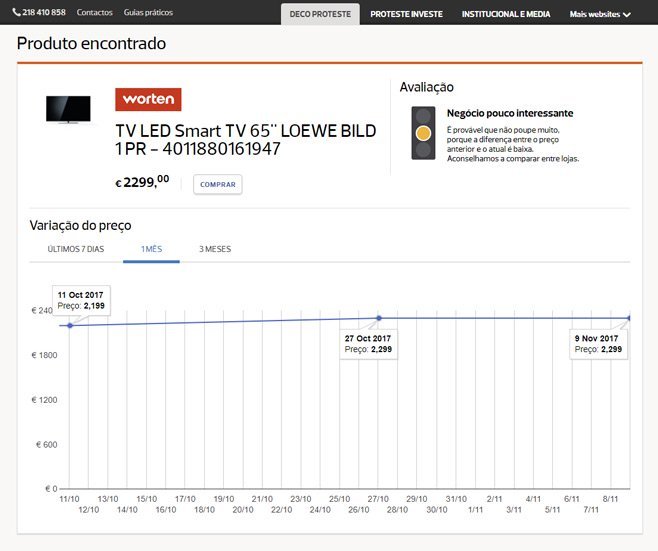Screen dimensions: 658x551
Task: Click the COMPRAR button
Action: pyautogui.click(x=218, y=184)
